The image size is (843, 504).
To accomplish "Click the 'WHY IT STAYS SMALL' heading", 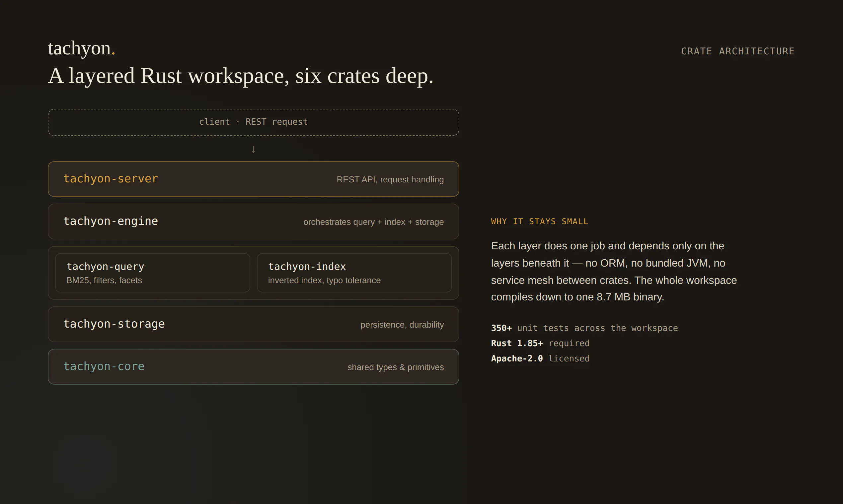I will [x=539, y=221].
